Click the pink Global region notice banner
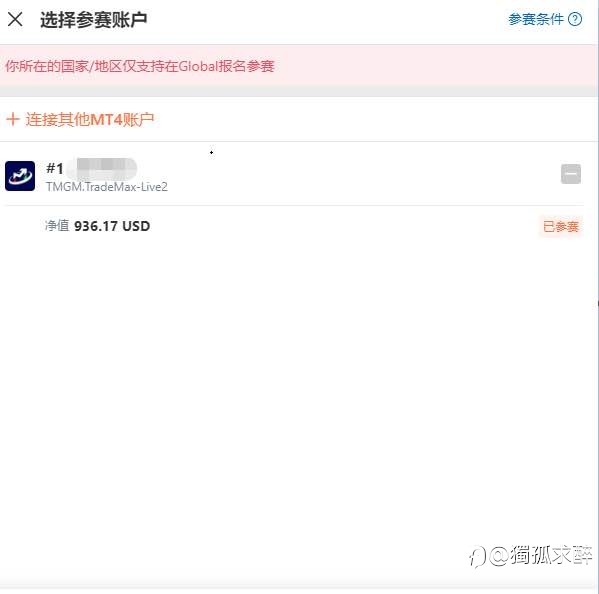Image resolution: width=599 pixels, height=594 pixels. 299,65
